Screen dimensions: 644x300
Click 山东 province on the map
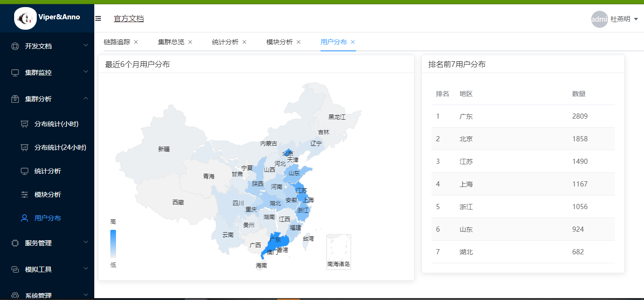click(294, 173)
